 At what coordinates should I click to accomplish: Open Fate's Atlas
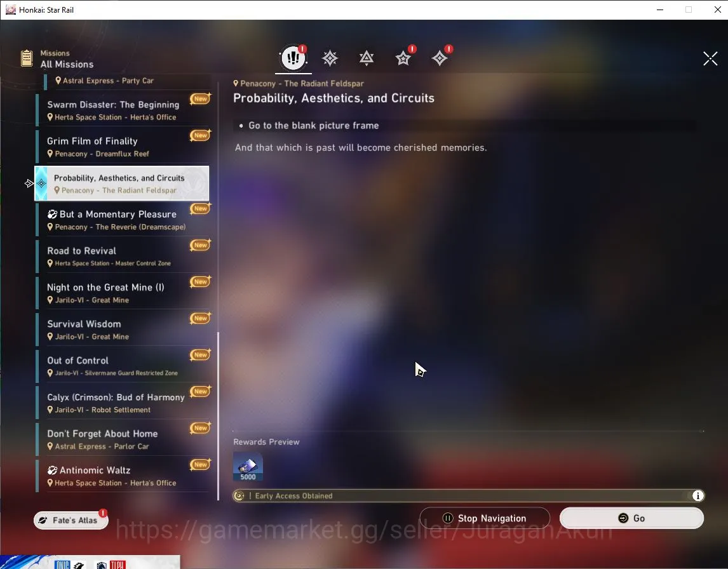pyautogui.click(x=71, y=520)
